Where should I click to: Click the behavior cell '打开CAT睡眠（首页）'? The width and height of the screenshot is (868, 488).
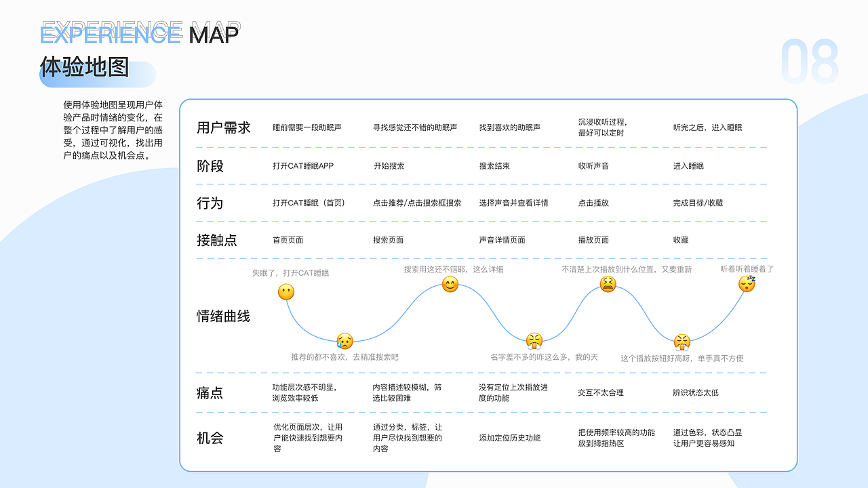coord(309,203)
